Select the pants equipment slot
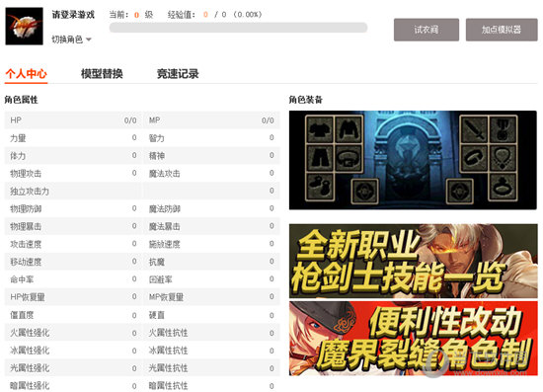Viewport: 543px width, 392px height. (x=319, y=158)
